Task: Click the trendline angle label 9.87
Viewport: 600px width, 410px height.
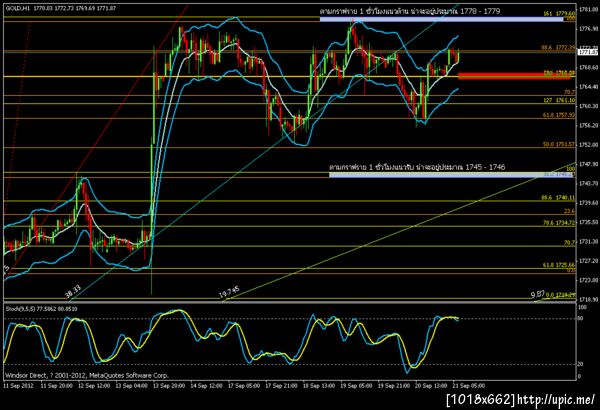Action: coord(537,294)
